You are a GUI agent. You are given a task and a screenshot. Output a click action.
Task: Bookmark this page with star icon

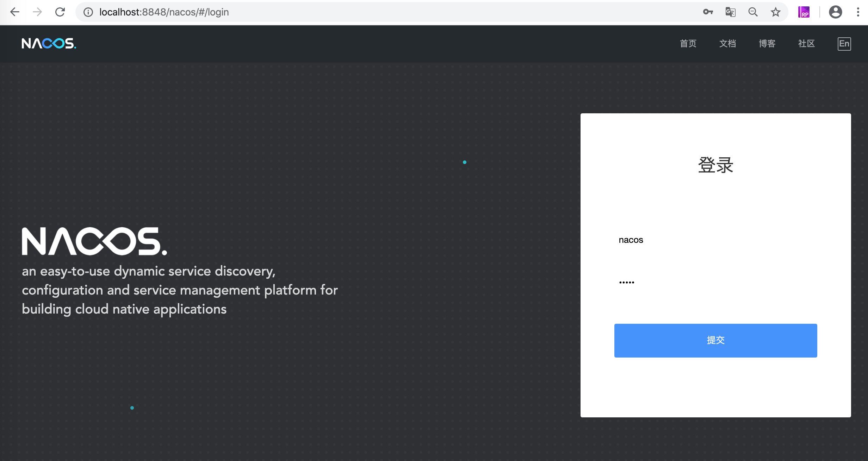coord(776,12)
